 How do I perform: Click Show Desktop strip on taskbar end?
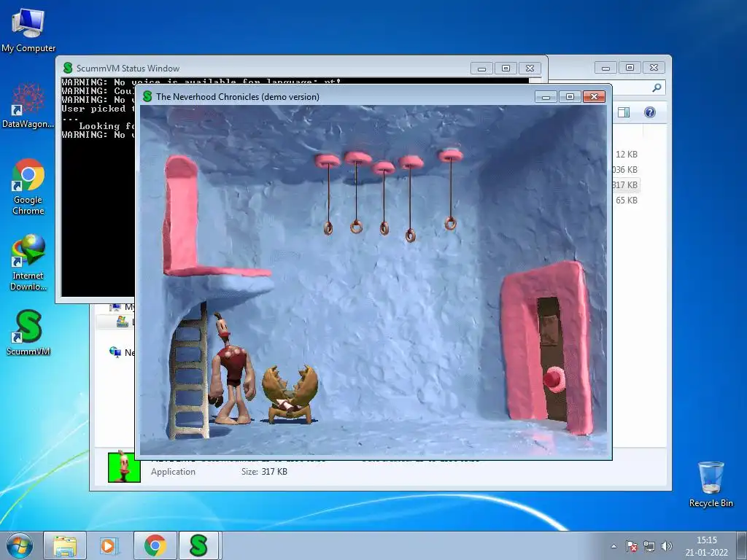coord(742,545)
